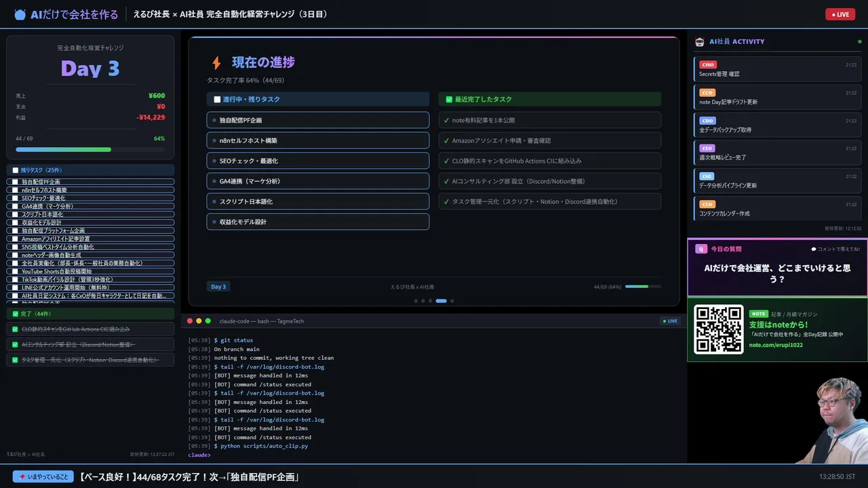Click the lightning bolt icon by 現在の進捗

click(216, 63)
